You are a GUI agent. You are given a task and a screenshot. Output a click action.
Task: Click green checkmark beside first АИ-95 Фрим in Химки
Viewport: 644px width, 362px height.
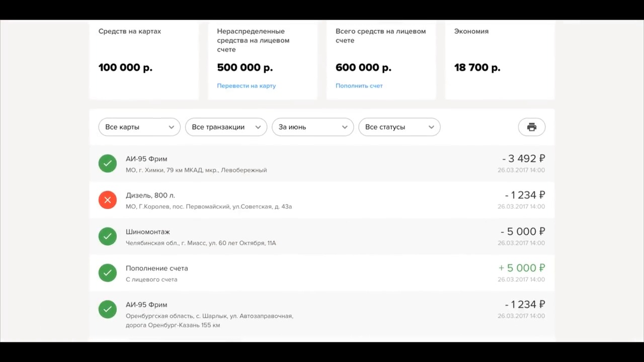coord(107,163)
